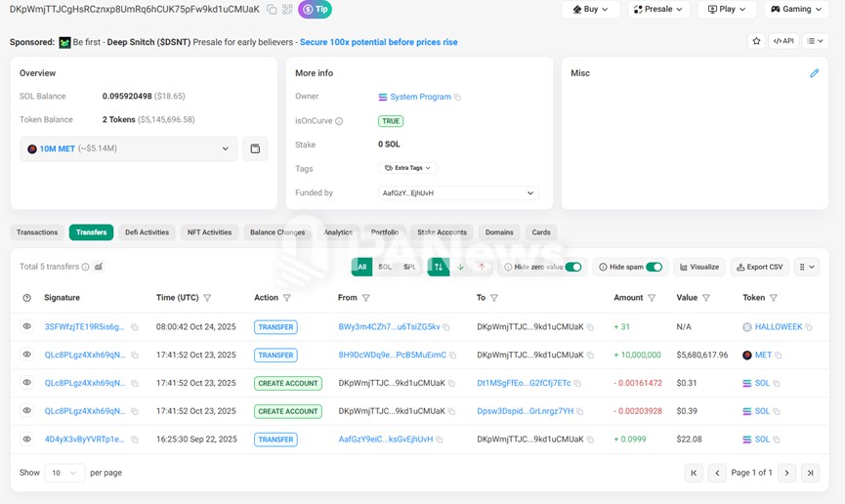Switch to the Transactions tab
This screenshot has height=504, width=845.
tap(37, 232)
